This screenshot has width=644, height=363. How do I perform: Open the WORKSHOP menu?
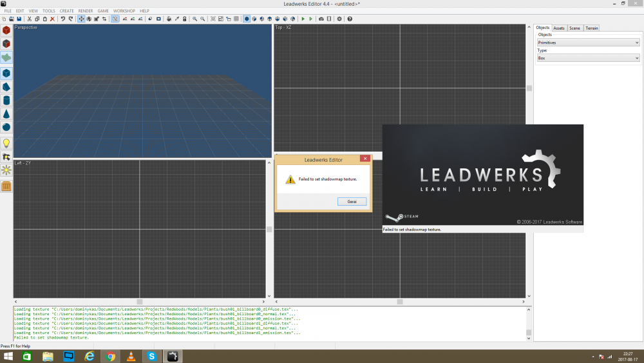point(124,11)
